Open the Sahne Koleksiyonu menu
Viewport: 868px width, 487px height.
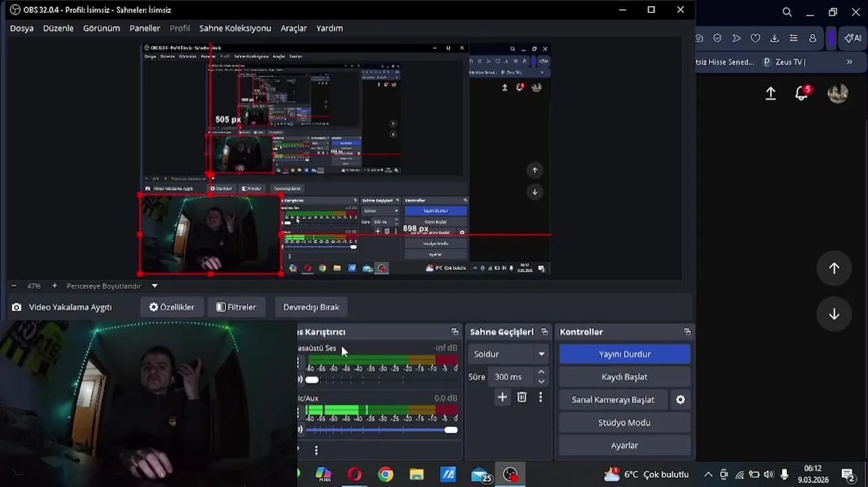point(235,28)
